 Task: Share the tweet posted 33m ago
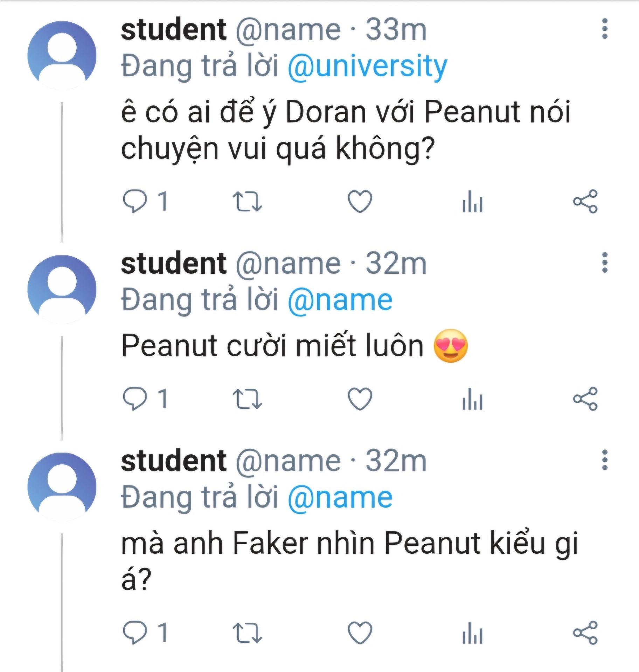[x=585, y=201]
